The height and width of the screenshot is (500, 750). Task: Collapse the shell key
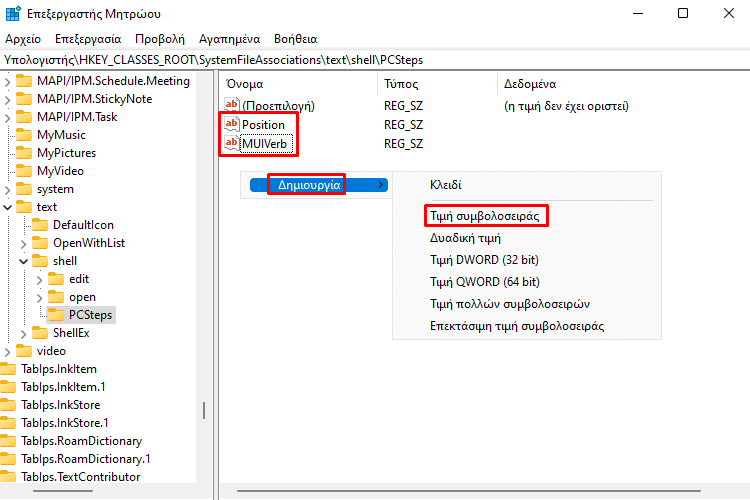pyautogui.click(x=23, y=262)
